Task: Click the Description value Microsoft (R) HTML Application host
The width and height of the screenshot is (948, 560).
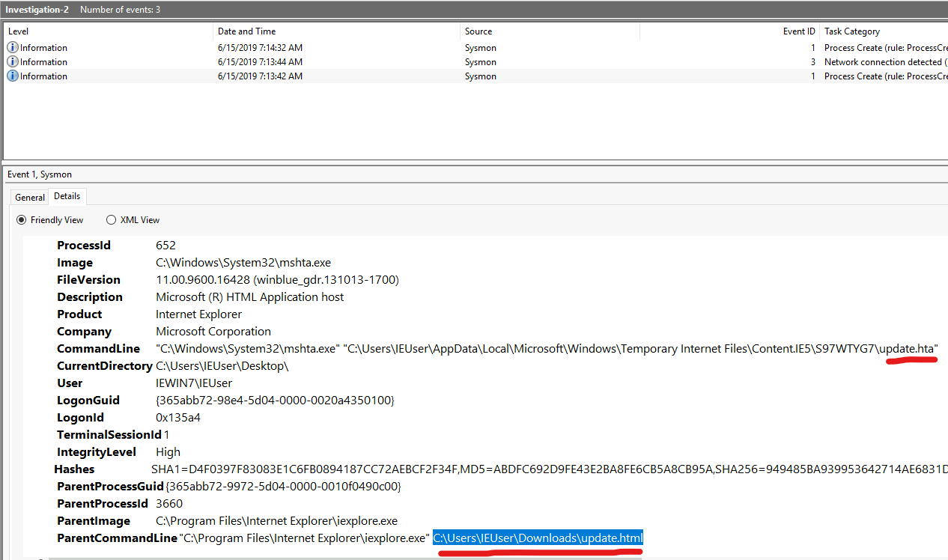Action: (x=250, y=297)
